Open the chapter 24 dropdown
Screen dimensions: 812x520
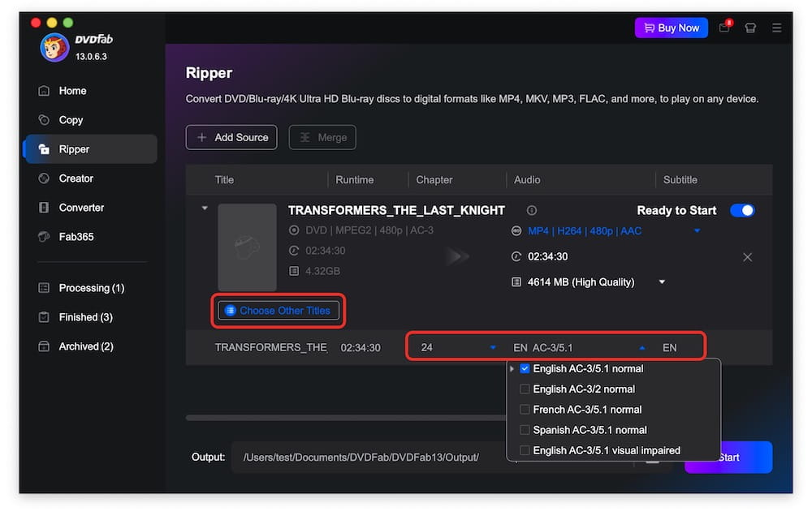(x=493, y=348)
